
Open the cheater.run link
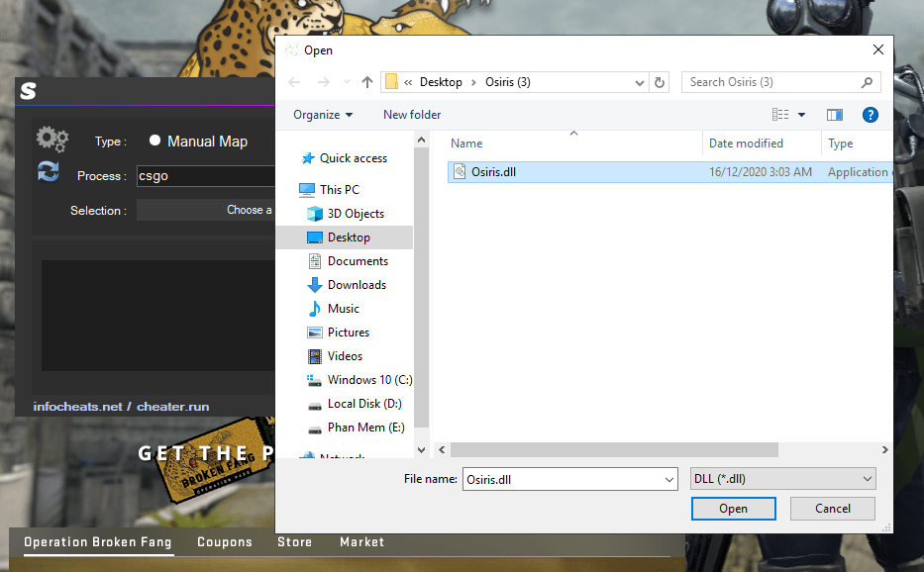(x=172, y=407)
